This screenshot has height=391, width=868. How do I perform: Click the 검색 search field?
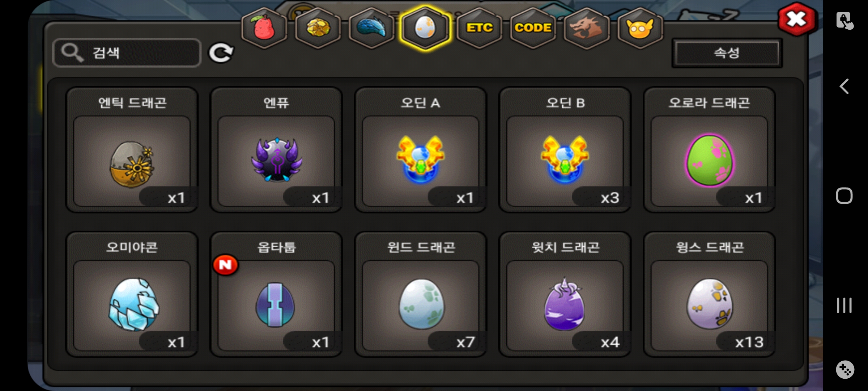pos(127,53)
